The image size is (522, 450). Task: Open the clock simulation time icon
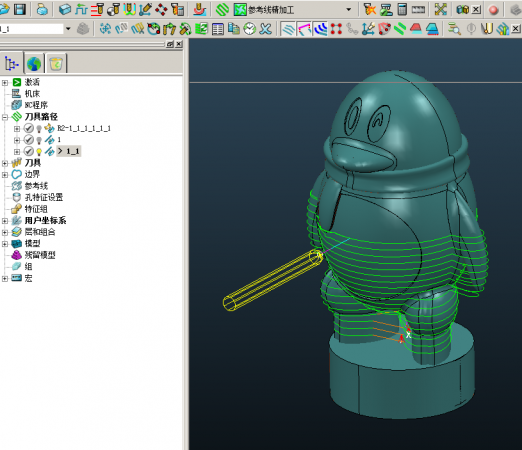[x=249, y=29]
